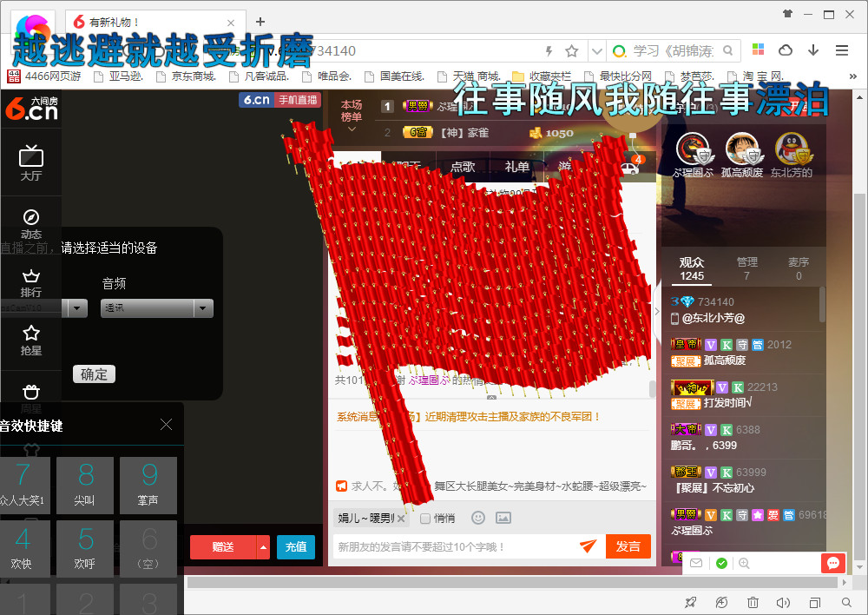The width and height of the screenshot is (868, 615).
Task: Click the zoom magnifier icon in bottom panel
Action: pos(744,563)
